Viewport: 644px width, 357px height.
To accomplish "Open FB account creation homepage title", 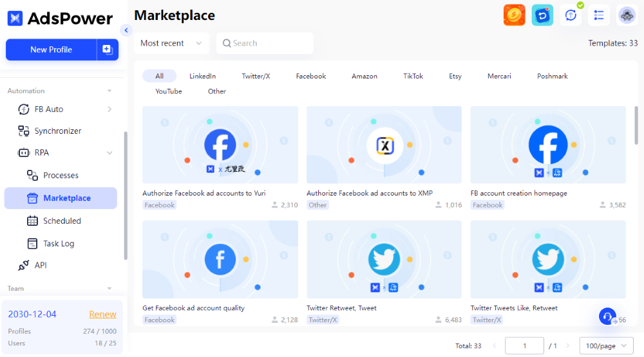I will pyautogui.click(x=518, y=193).
